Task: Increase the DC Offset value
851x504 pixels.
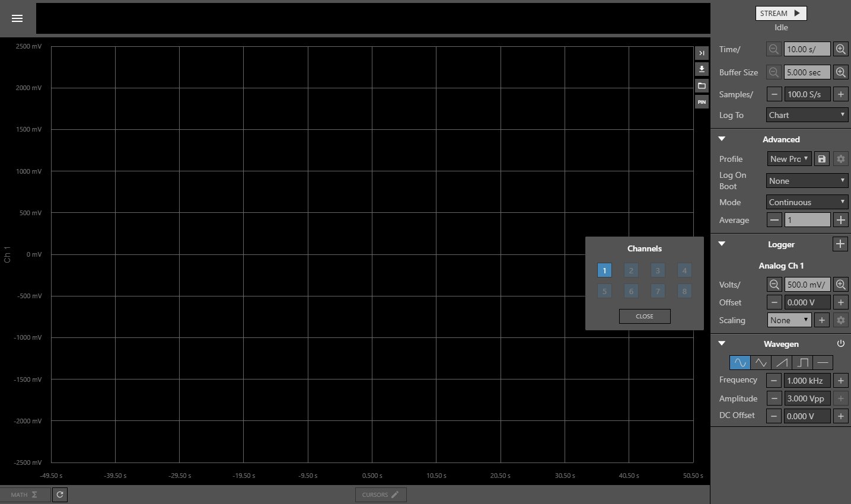Action: pos(840,416)
